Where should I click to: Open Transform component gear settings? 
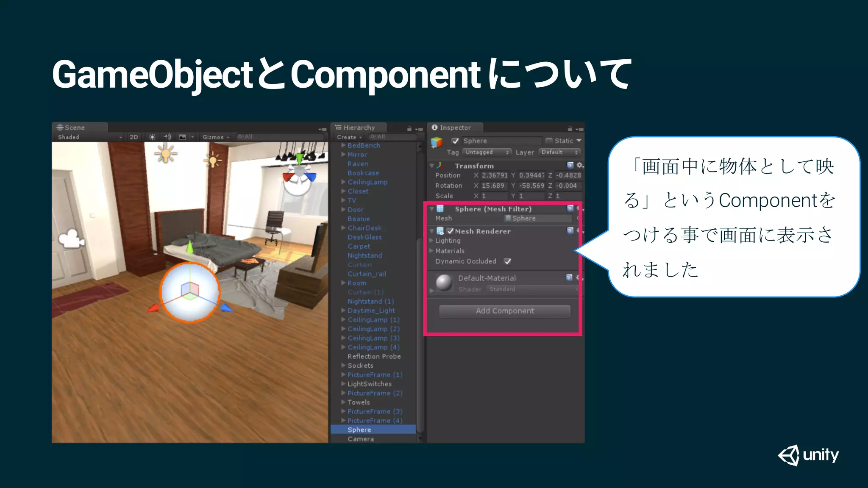click(580, 165)
